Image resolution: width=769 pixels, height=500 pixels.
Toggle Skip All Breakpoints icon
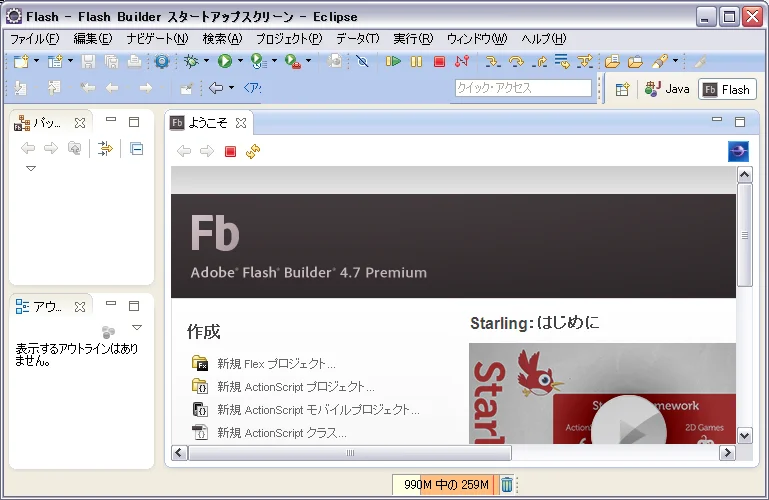pos(362,61)
